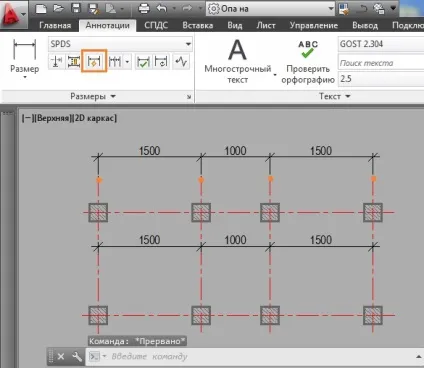Click the rightmost orange grip on dimension

pyautogui.click(x=373, y=179)
